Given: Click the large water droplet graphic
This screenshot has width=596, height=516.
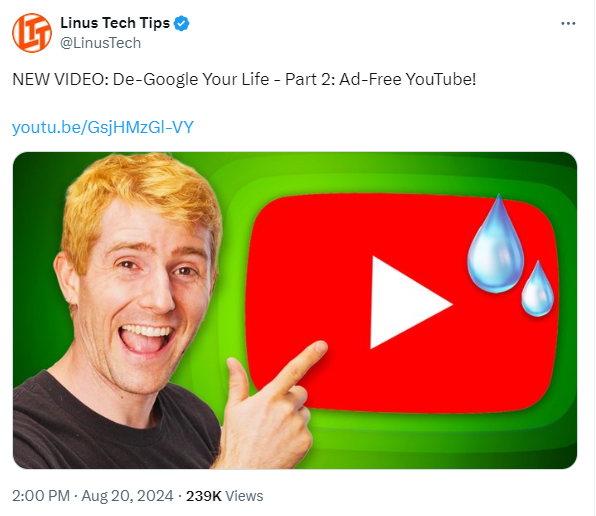Looking at the screenshot, I should click(495, 245).
